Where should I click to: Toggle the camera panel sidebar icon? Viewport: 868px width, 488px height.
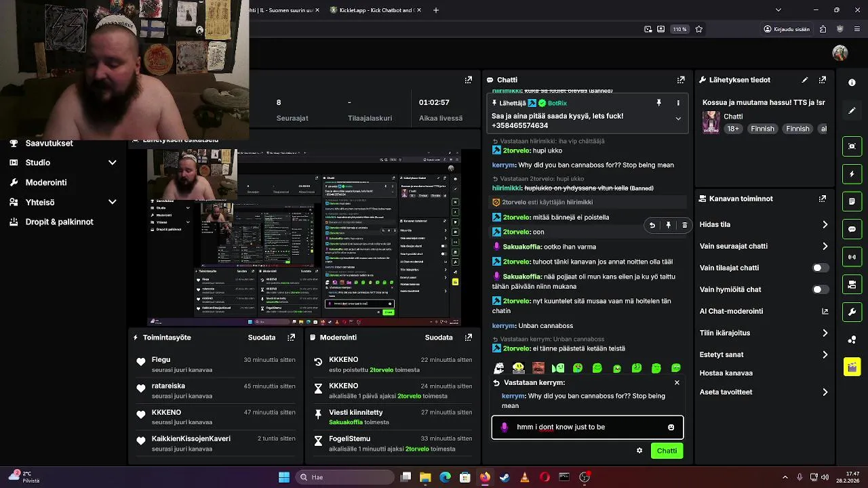click(852, 285)
